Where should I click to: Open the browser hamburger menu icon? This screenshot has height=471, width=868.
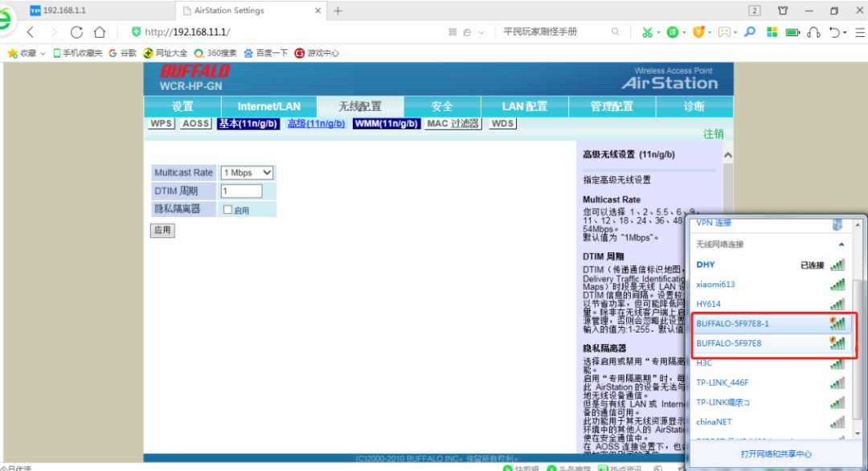858,32
